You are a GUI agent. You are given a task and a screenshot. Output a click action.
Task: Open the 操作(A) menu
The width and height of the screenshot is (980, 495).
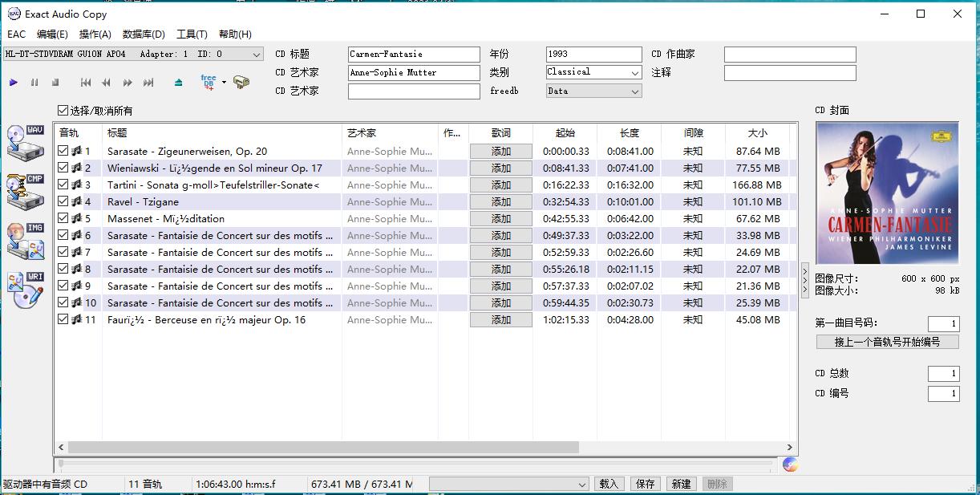point(95,34)
